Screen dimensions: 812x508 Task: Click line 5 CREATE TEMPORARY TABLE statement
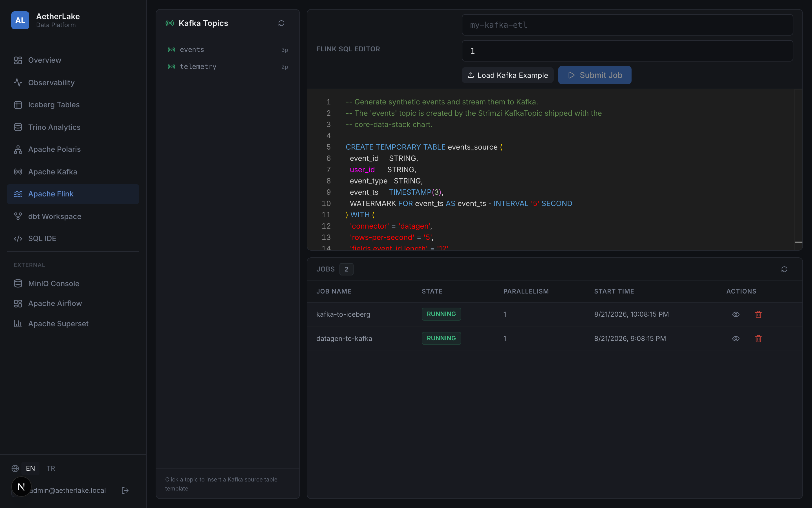point(424,147)
